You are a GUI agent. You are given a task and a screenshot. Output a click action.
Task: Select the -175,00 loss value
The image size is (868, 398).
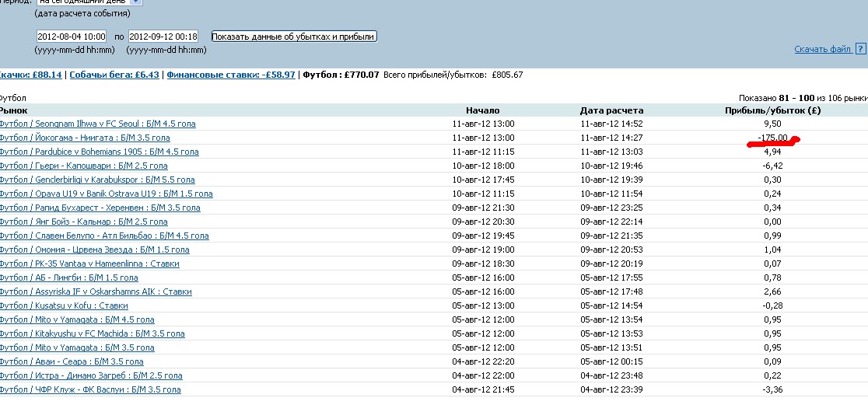pos(773,138)
